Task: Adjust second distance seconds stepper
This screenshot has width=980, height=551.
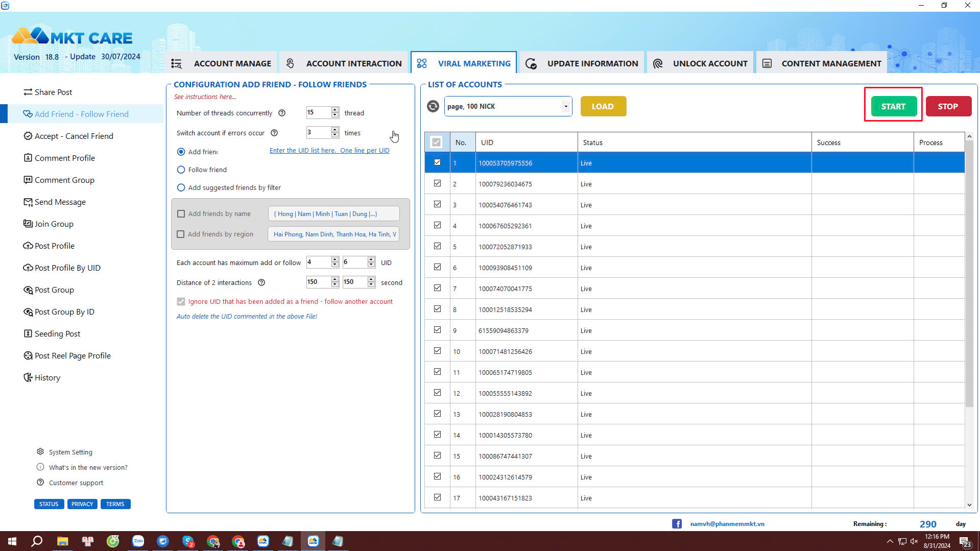Action: [371, 282]
